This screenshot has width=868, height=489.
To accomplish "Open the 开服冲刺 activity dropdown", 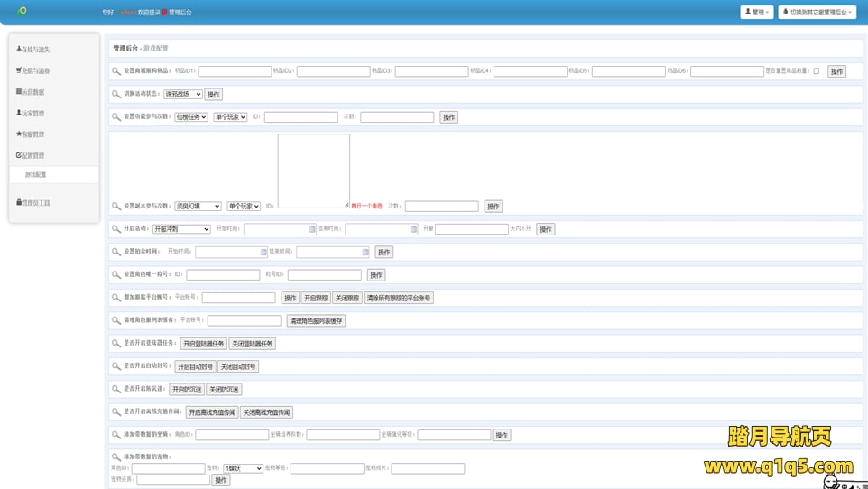I will pyautogui.click(x=180, y=229).
